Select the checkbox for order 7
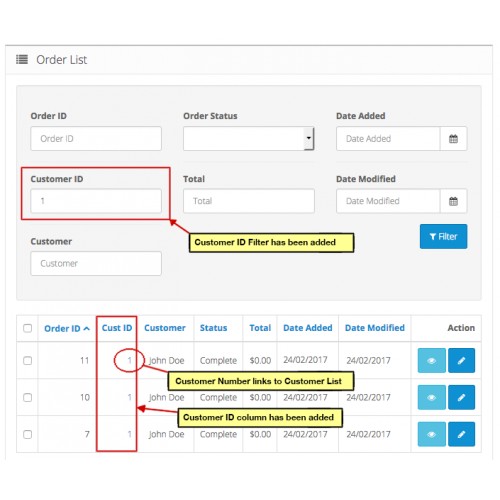 (x=28, y=434)
